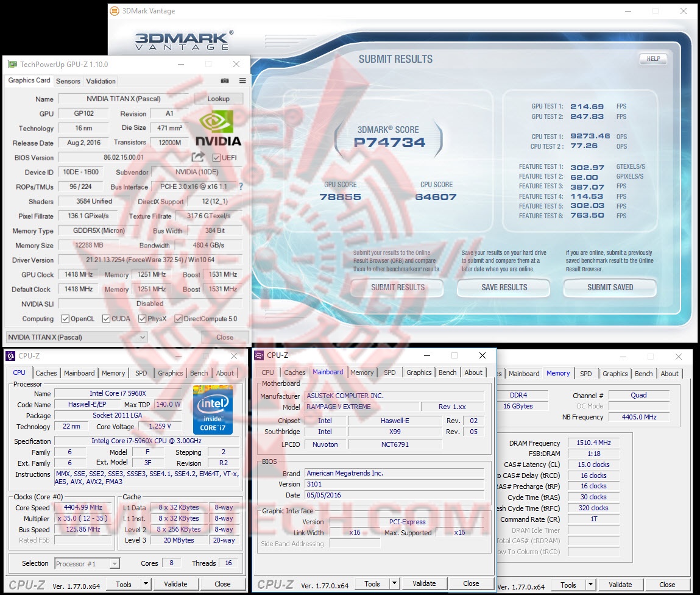Click the 3DMark Vantage title bar icon

[115, 11]
